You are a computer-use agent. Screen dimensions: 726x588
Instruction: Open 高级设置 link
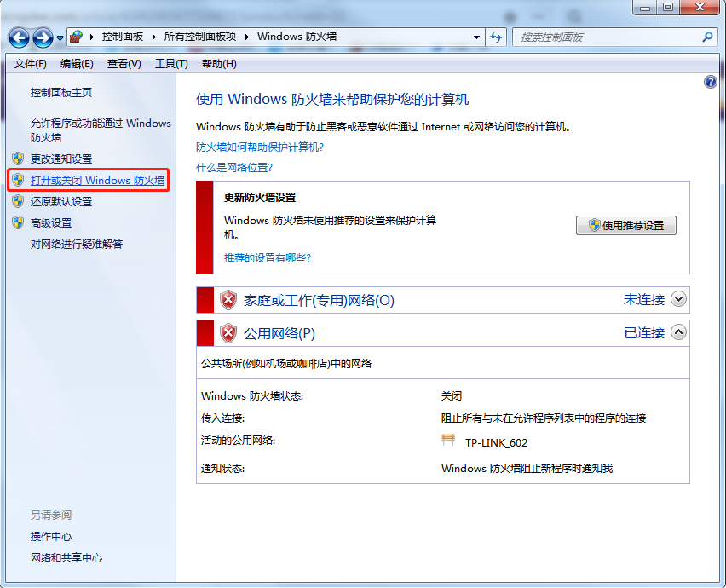click(x=51, y=222)
